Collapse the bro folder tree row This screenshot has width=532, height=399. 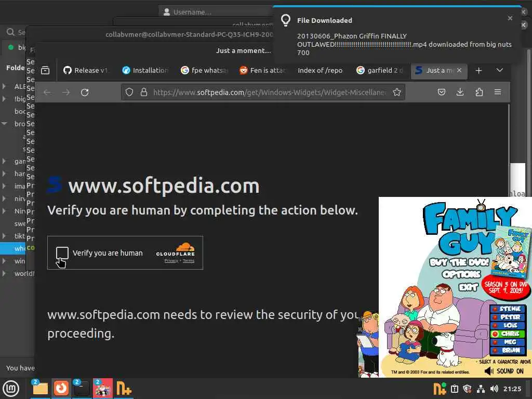coord(4,124)
